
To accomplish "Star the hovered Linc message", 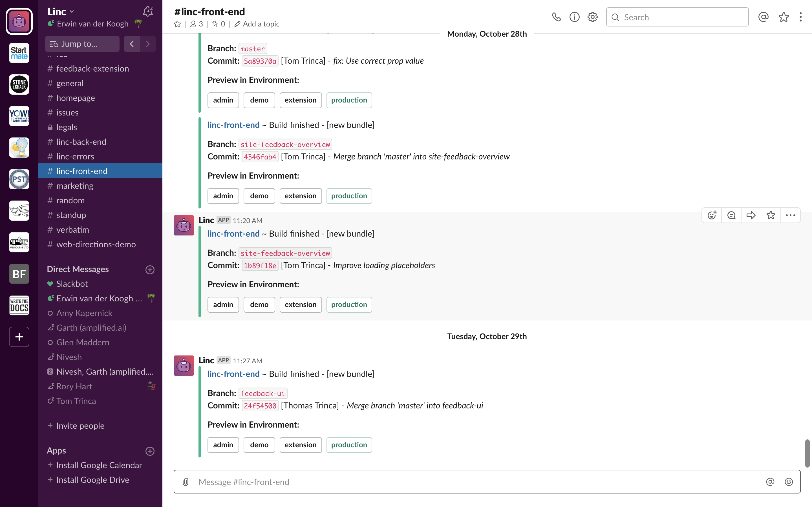I will (x=771, y=215).
